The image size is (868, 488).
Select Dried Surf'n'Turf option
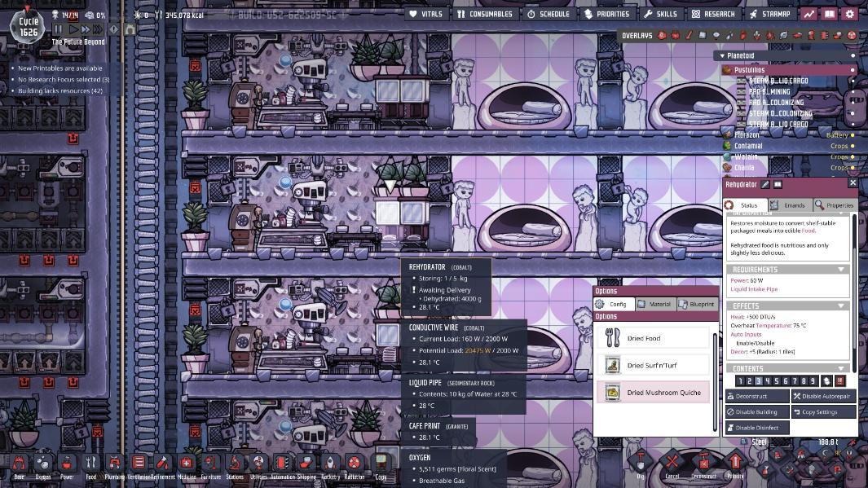pos(653,365)
